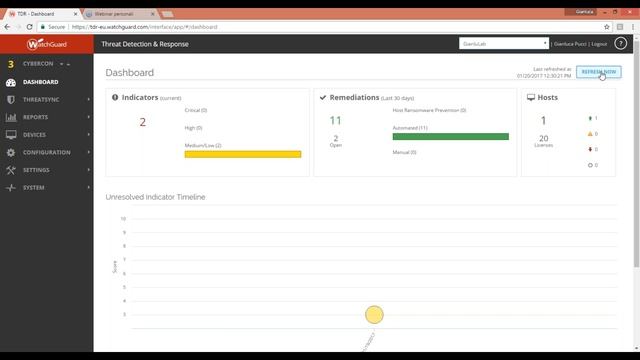The image size is (640, 360).
Task: Click the secure padlock icon in address bar
Action: click(43, 27)
